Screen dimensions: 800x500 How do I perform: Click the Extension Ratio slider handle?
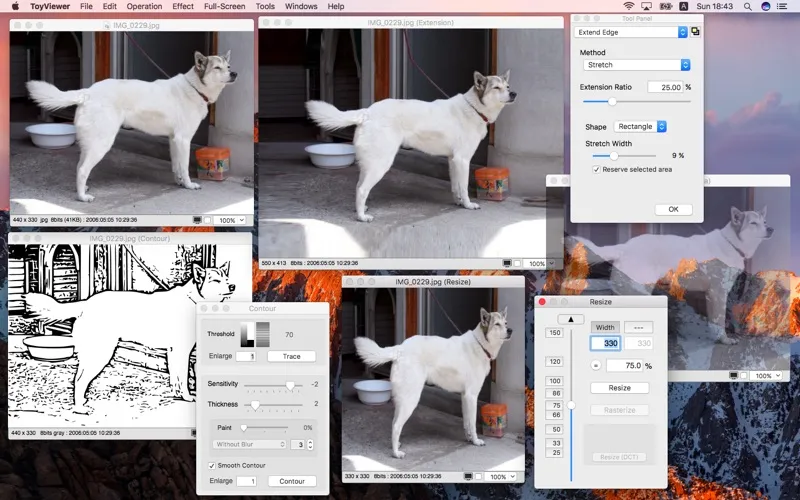pyautogui.click(x=612, y=102)
